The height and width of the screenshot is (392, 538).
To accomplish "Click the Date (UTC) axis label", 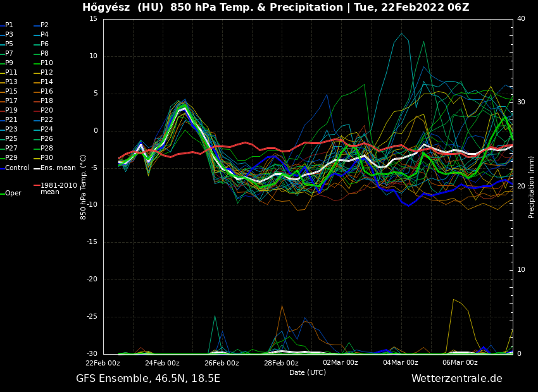I will point(308,372).
